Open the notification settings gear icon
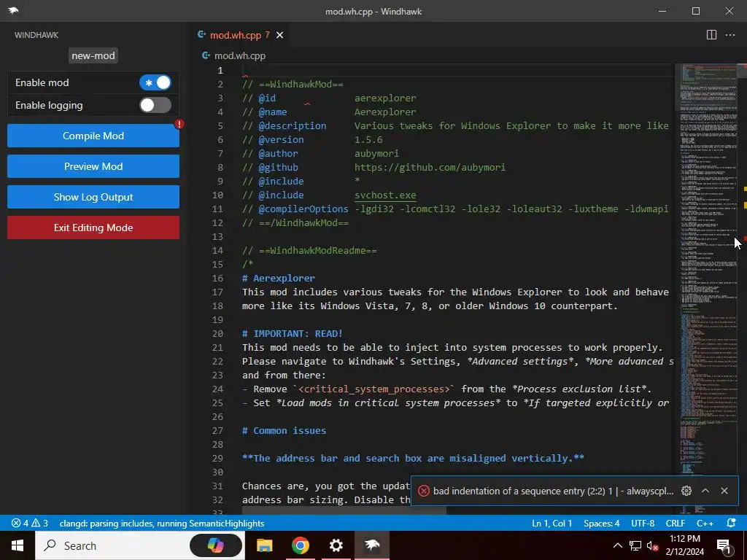Image resolution: width=747 pixels, height=560 pixels. (x=686, y=491)
